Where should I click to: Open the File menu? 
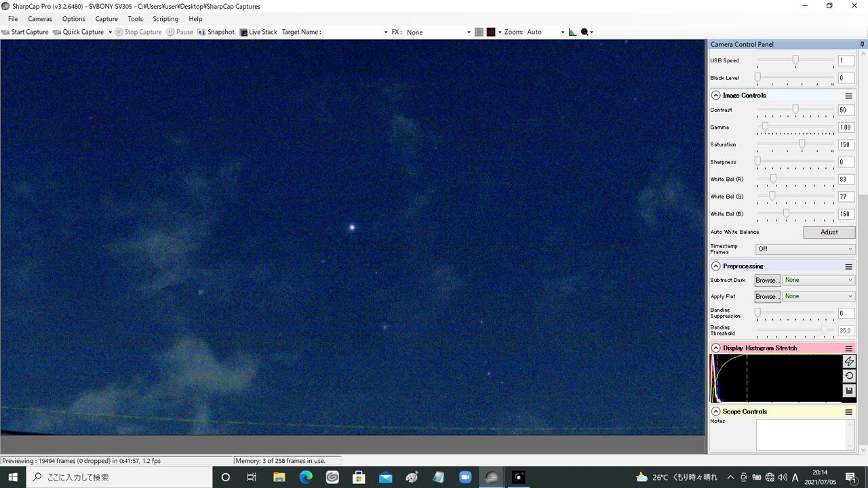pyautogui.click(x=13, y=19)
